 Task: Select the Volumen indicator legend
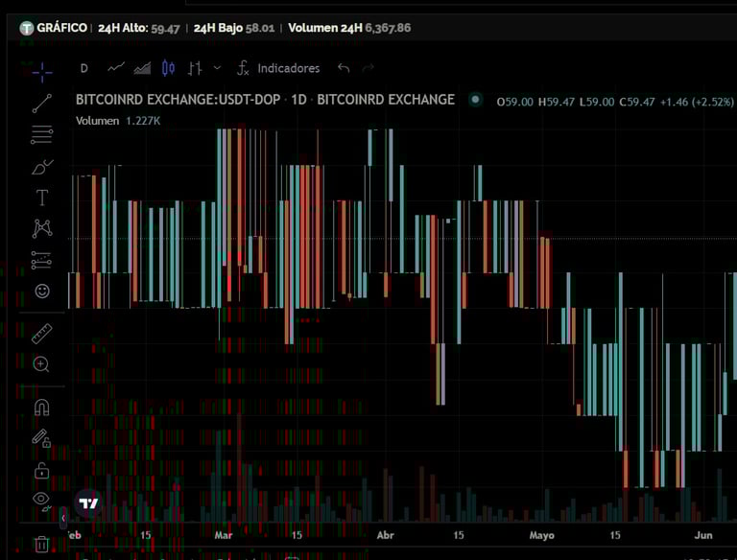(118, 121)
